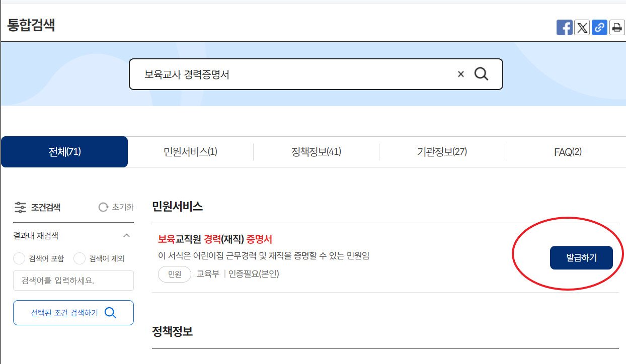The image size is (626, 364).
Task: Click the 인증필요(본인) text
Action: point(254,274)
